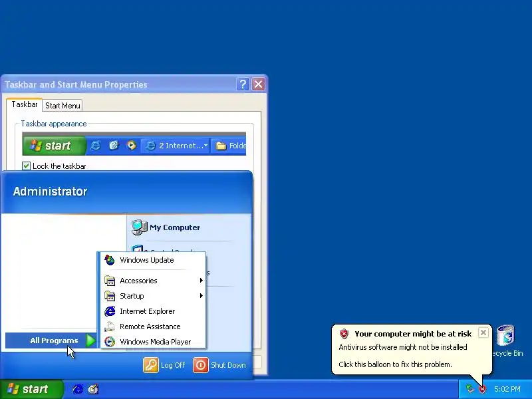Click the My Computer monitor icon

(x=139, y=227)
